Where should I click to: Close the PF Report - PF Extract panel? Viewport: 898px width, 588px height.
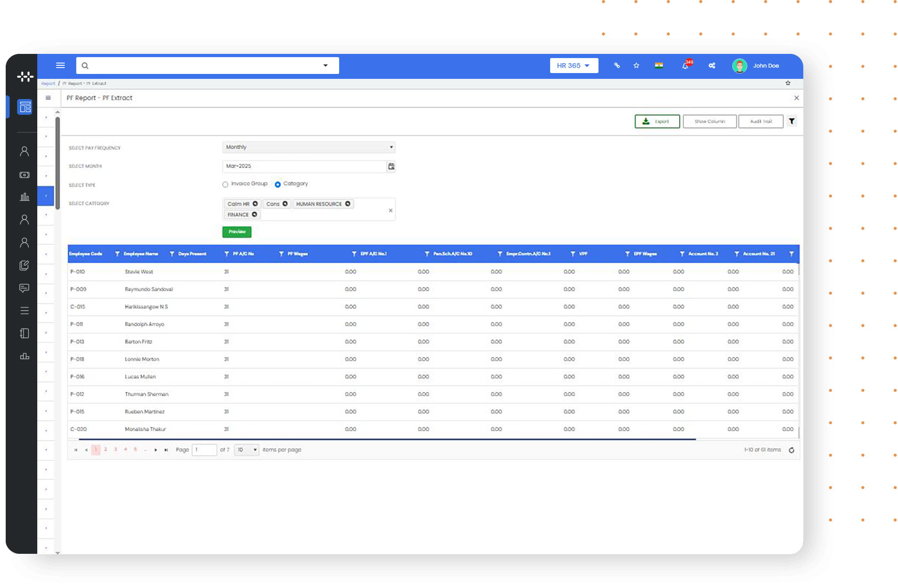(796, 98)
